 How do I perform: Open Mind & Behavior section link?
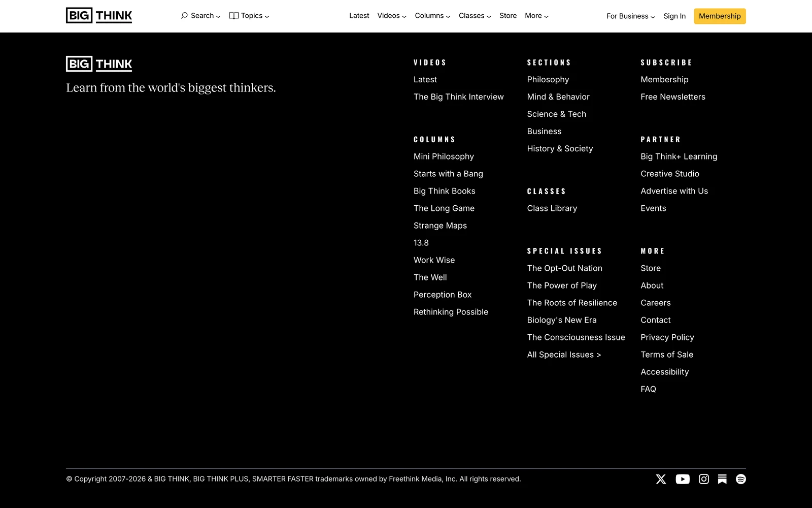click(x=558, y=97)
